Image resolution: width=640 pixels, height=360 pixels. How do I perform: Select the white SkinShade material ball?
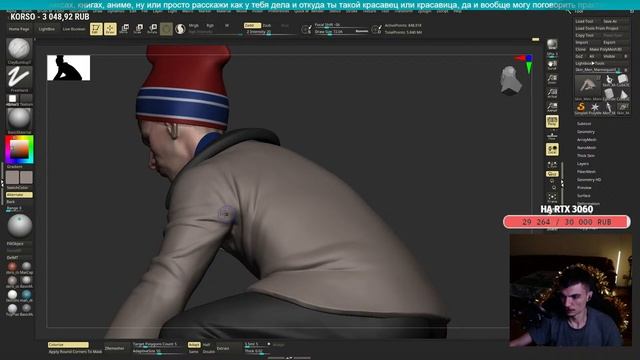(x=12, y=294)
